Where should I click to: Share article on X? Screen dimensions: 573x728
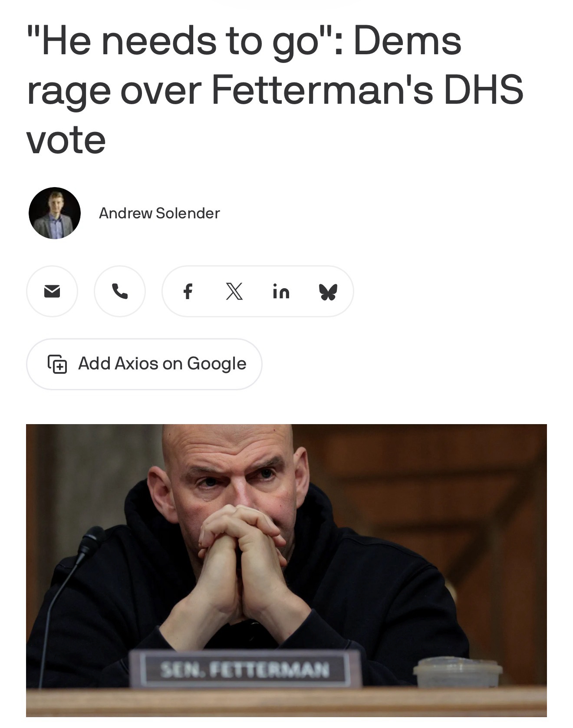234,291
